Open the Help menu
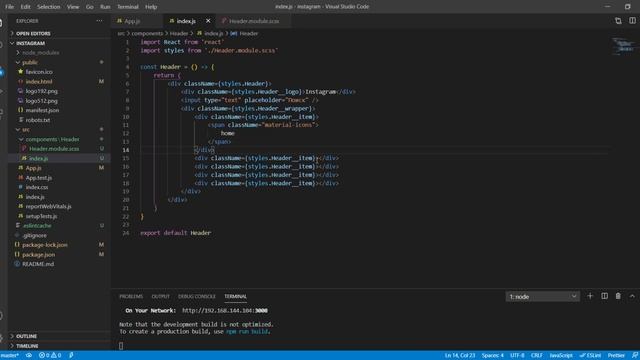The image size is (640, 360). 151,7
